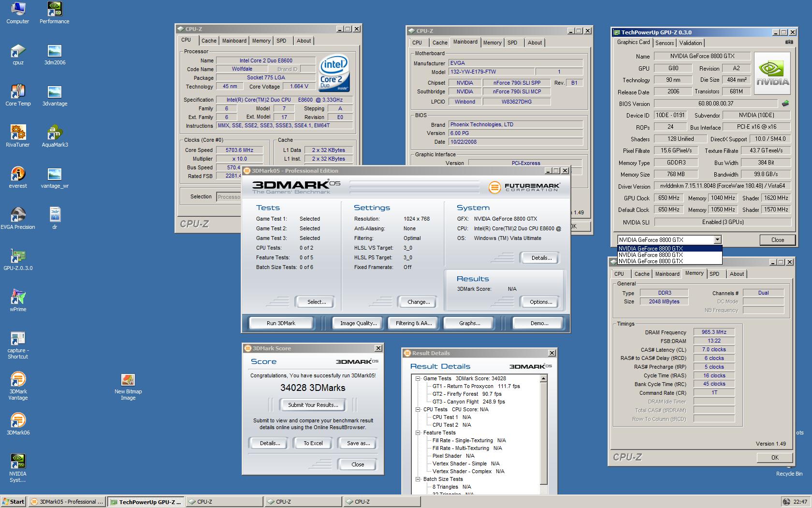Screen dimensions: 812x508
Task: Launch AquaMark3 desktop shortcut
Action: (x=55, y=136)
